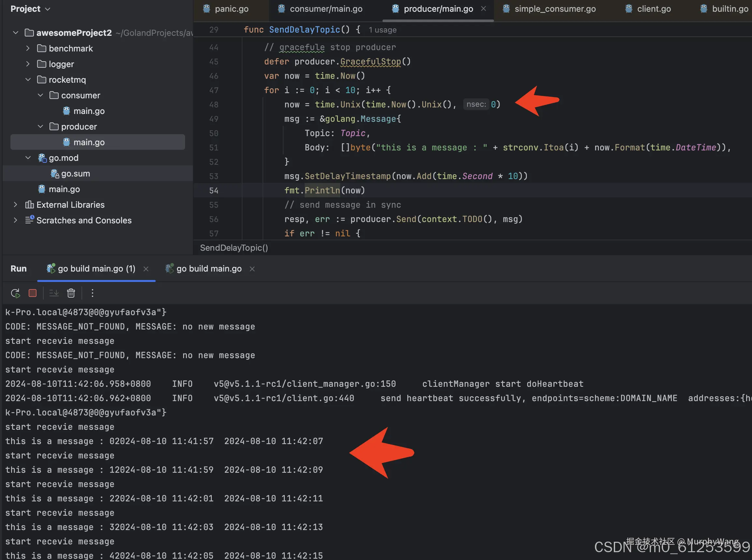Click the Rerun icon in Run toolbar
This screenshot has width=752, height=560.
[x=15, y=293]
